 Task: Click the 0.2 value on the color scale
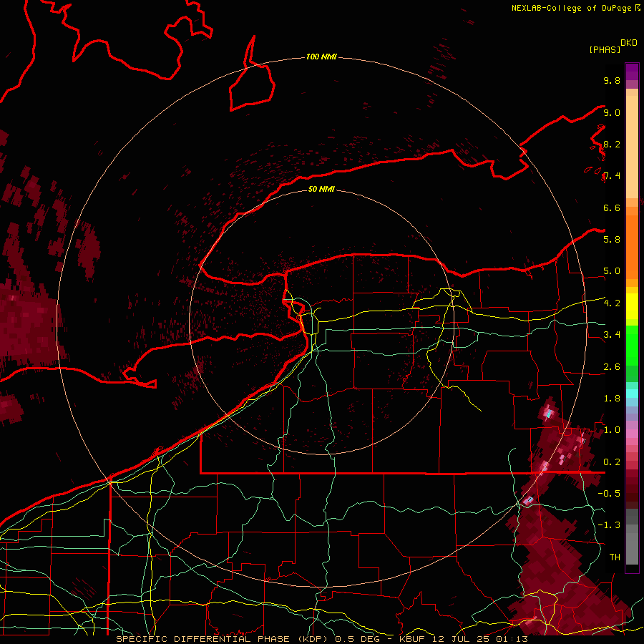click(x=612, y=462)
